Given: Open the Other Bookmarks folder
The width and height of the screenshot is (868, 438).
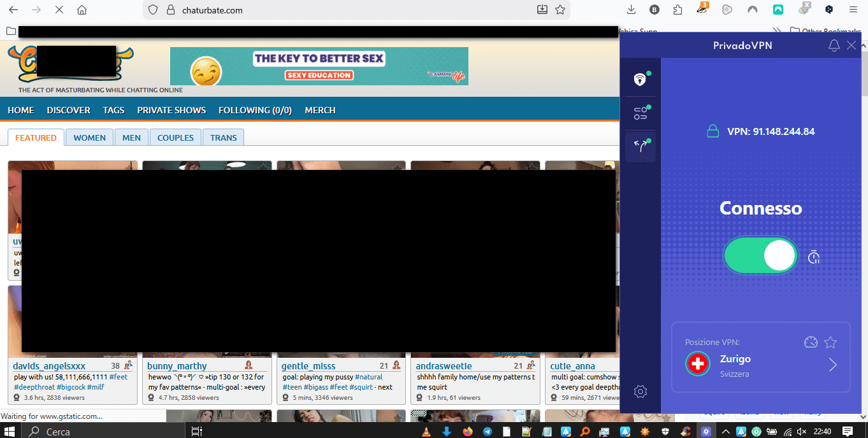Looking at the screenshot, I should (825, 31).
